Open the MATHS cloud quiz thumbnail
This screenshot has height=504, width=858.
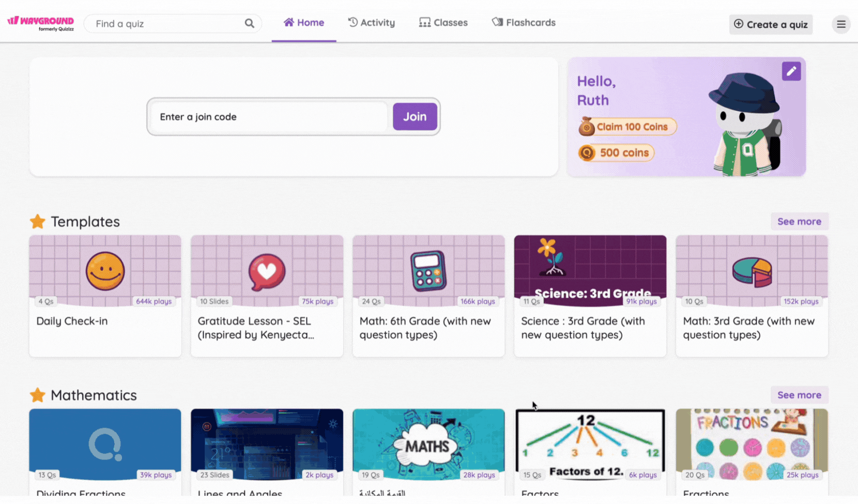[x=428, y=445]
